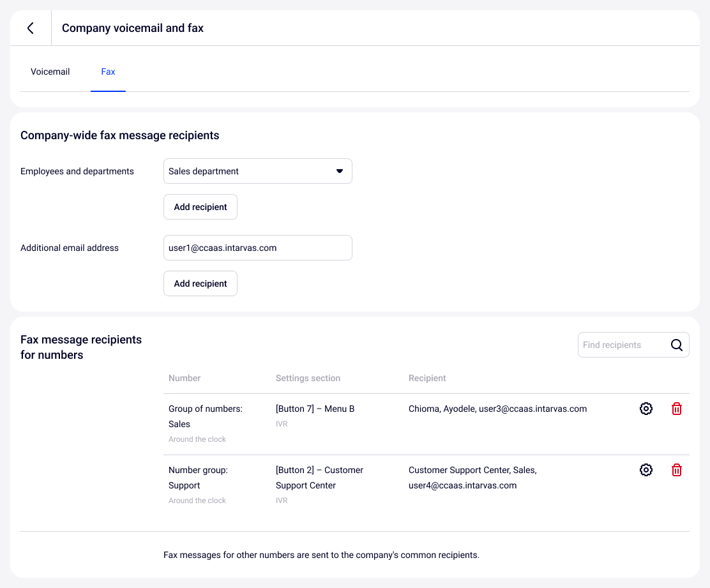
Task: Open gear settings for the Support group row
Action: click(646, 470)
